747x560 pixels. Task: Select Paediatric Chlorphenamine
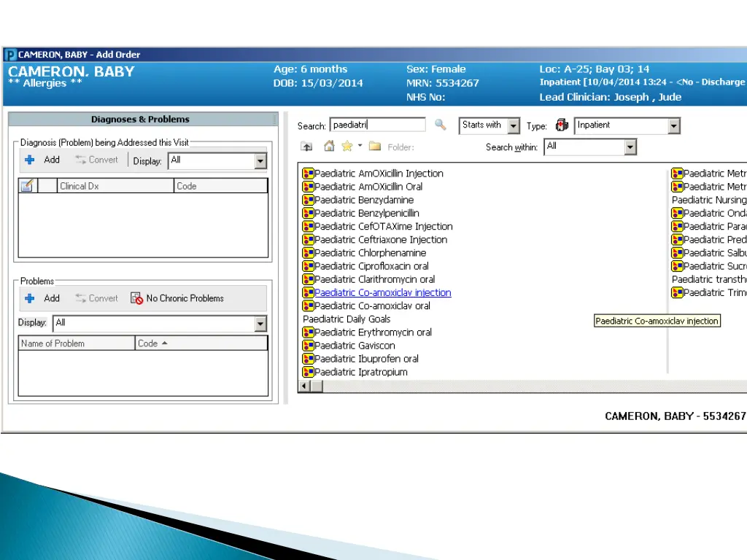370,253
